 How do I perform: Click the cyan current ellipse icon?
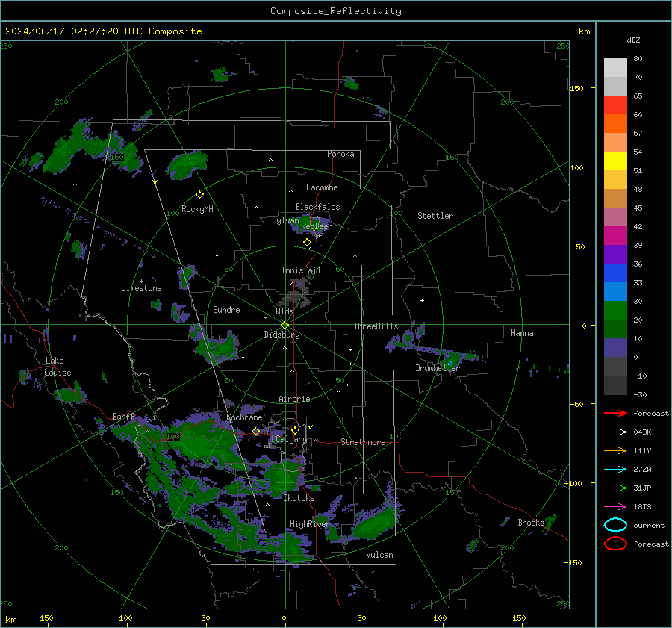615,525
